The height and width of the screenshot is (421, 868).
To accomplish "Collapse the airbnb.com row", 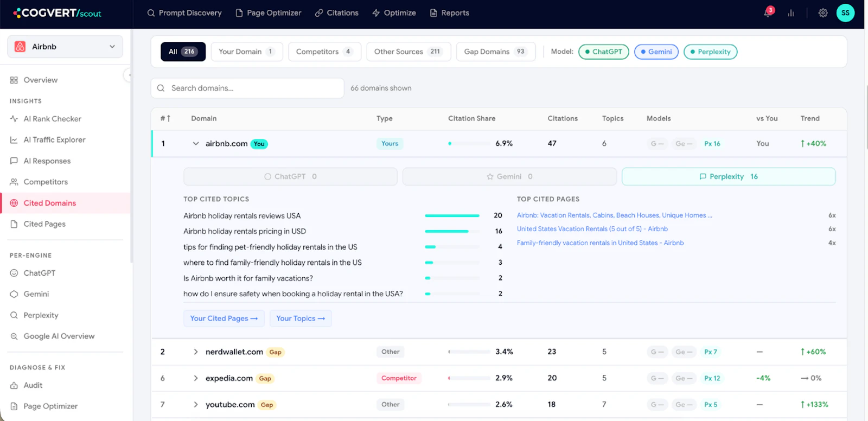I will (196, 144).
